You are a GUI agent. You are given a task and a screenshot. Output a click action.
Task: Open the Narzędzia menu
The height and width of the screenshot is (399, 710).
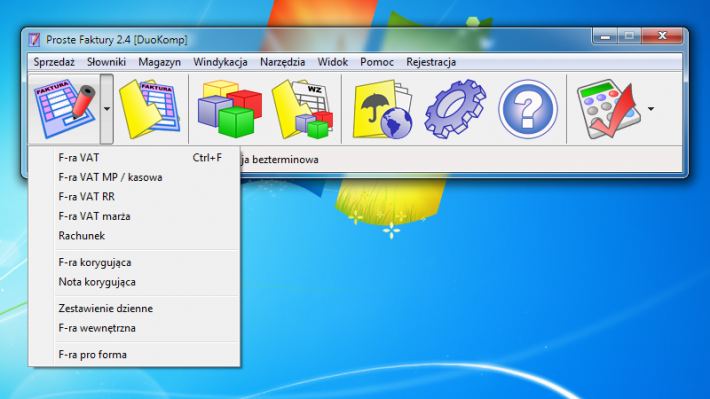click(x=283, y=62)
